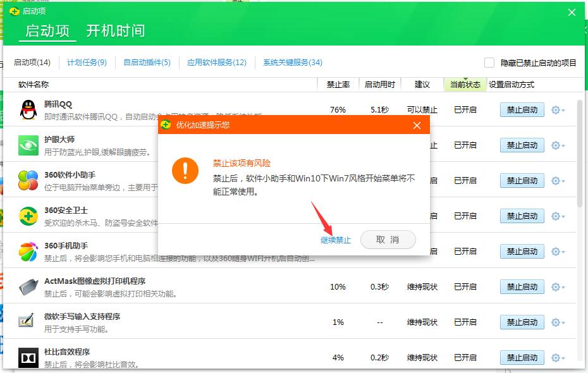This screenshot has width=588, height=373.
Task: Click 禁止启动 for 护眼大师
Action: 522,145
